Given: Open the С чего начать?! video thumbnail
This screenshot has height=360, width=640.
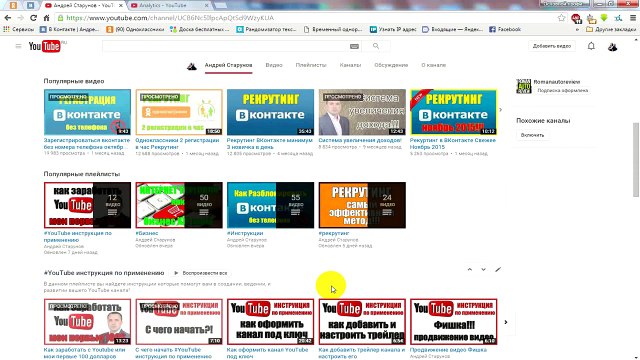Looking at the screenshot, I should [179, 322].
